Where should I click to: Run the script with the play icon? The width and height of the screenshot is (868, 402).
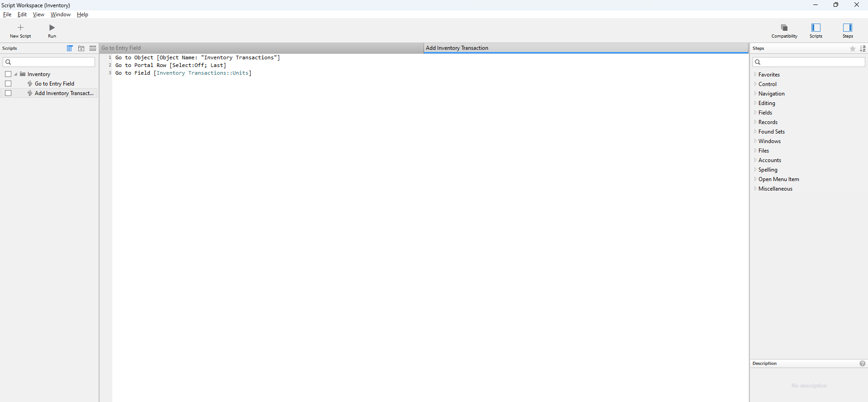click(x=52, y=28)
